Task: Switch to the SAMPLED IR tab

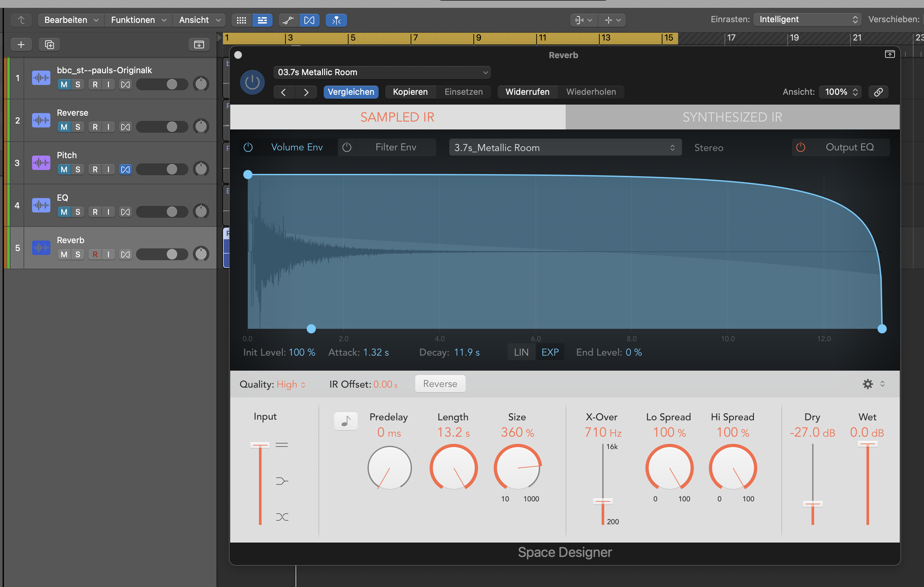Action: pos(398,117)
